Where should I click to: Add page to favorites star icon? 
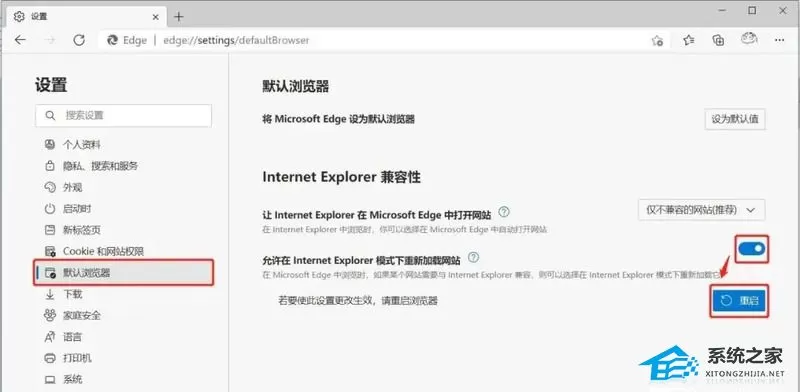click(658, 40)
